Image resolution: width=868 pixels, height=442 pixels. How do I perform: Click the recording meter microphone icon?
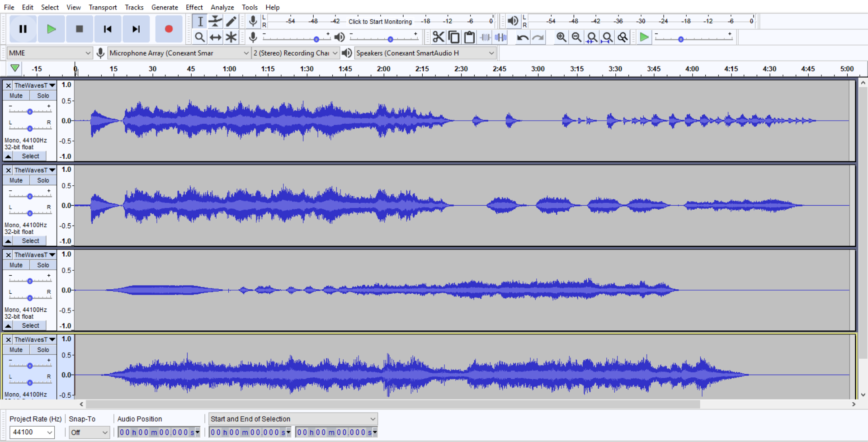coord(253,21)
